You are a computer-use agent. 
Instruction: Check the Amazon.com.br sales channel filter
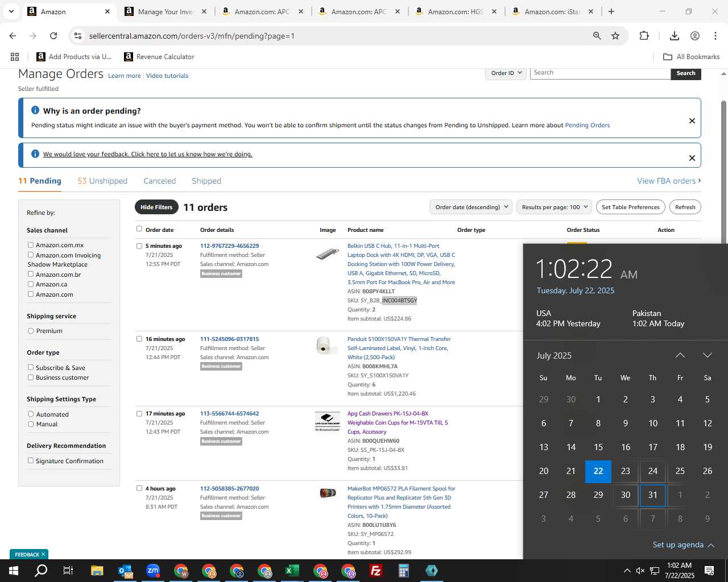pyautogui.click(x=31, y=274)
